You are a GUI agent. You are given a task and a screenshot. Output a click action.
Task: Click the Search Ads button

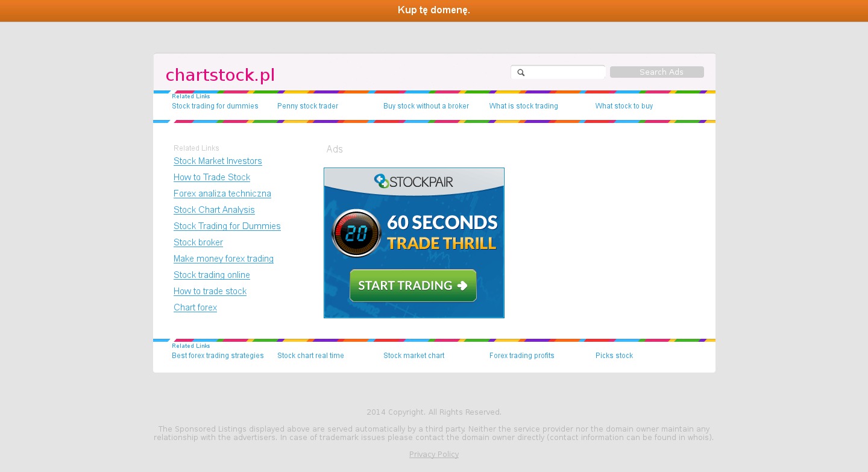pos(656,72)
